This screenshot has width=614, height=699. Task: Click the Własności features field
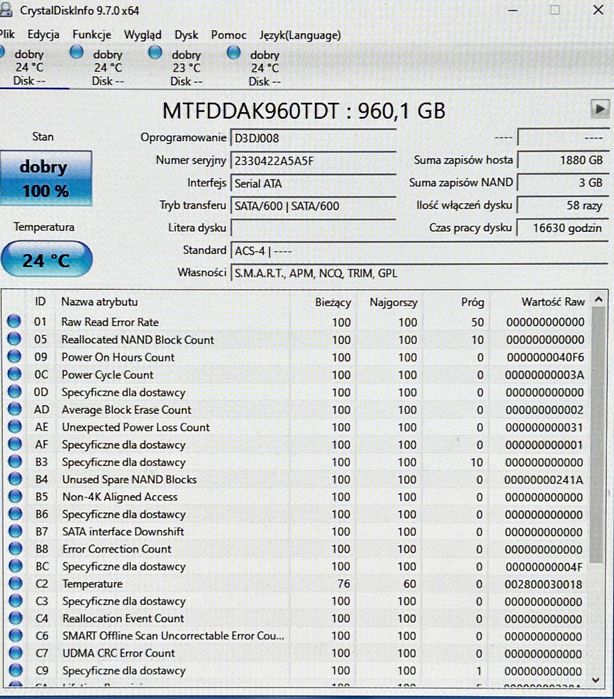[419, 273]
